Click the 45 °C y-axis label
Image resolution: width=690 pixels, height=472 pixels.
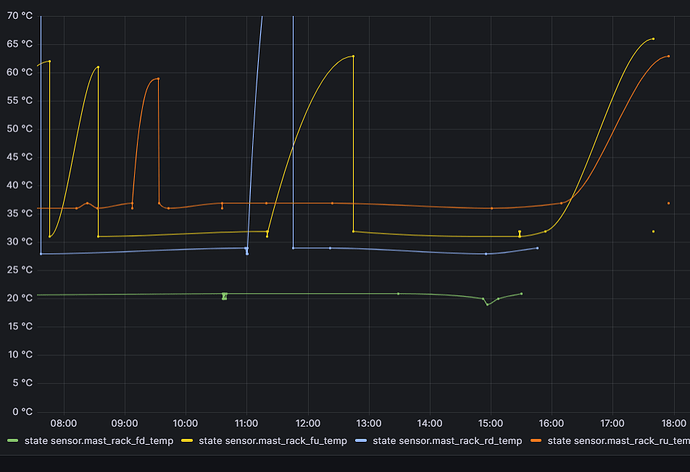coord(19,157)
